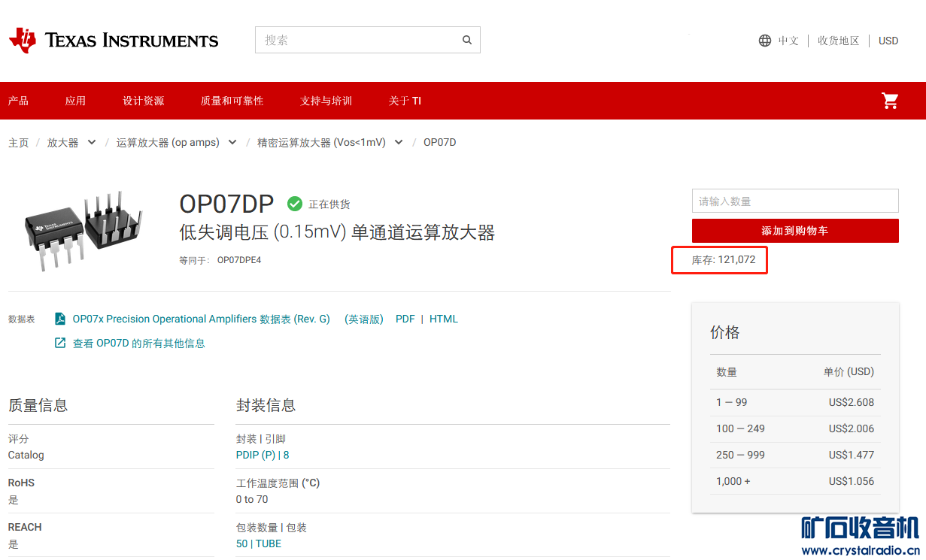Click the 请输入数量 quantity input
The height and width of the screenshot is (560, 926).
coord(795,201)
